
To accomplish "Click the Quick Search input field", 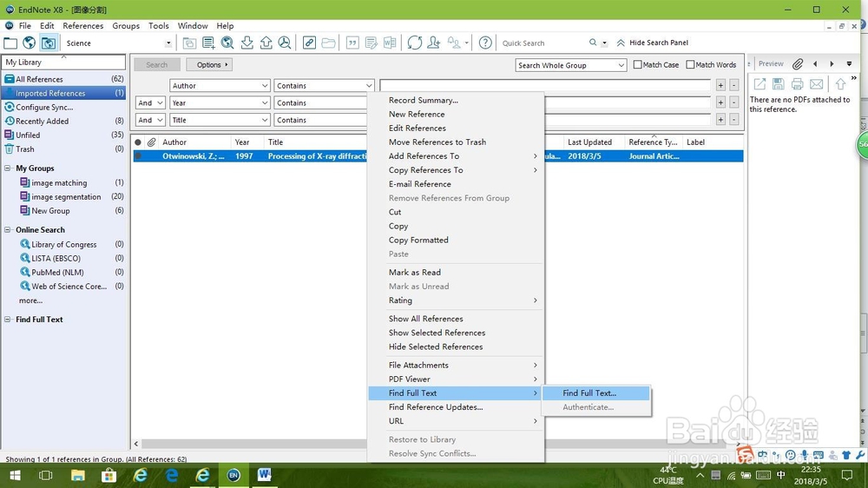I will (x=542, y=43).
